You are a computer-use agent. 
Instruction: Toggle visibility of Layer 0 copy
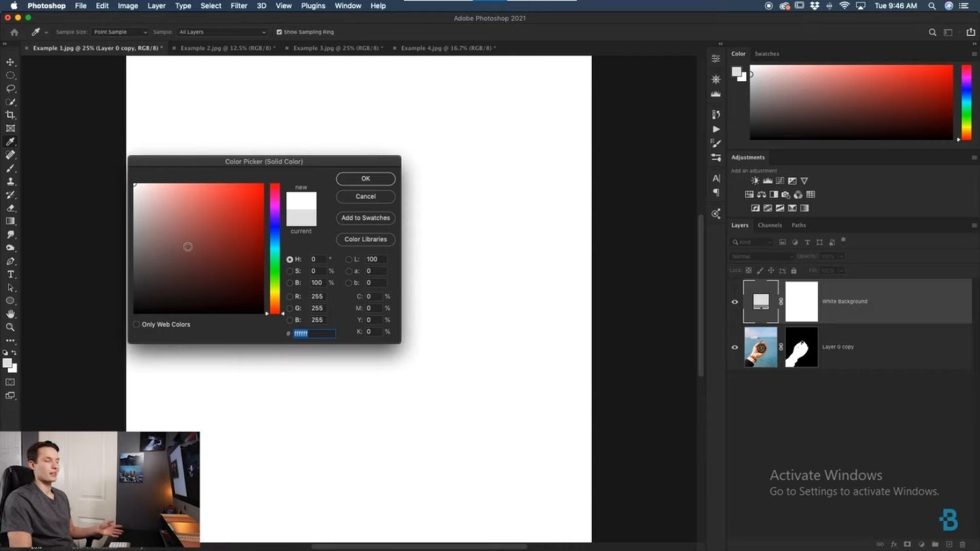[x=734, y=347]
